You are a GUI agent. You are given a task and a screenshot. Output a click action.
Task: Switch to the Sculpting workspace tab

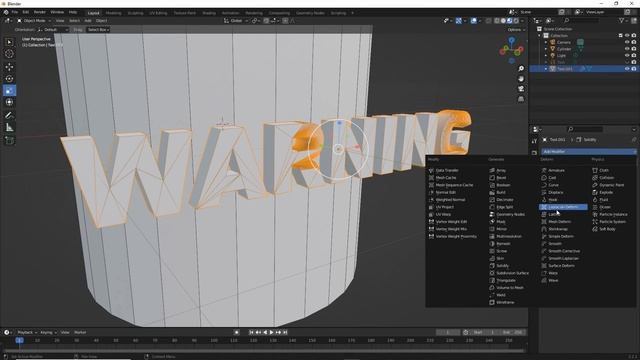click(136, 13)
